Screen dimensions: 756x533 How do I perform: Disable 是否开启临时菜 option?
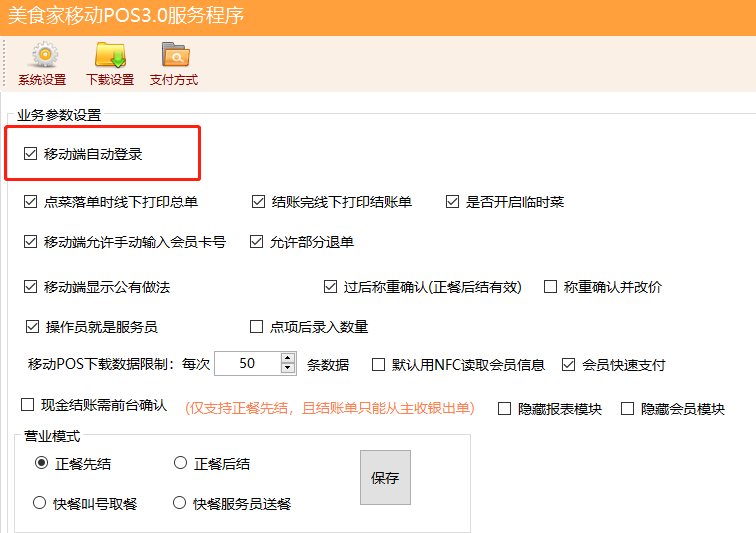453,202
